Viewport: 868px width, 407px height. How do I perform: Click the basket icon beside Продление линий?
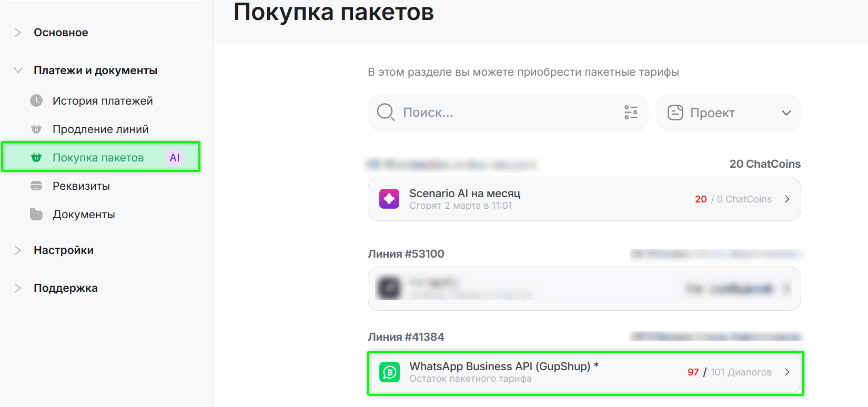[x=36, y=129]
